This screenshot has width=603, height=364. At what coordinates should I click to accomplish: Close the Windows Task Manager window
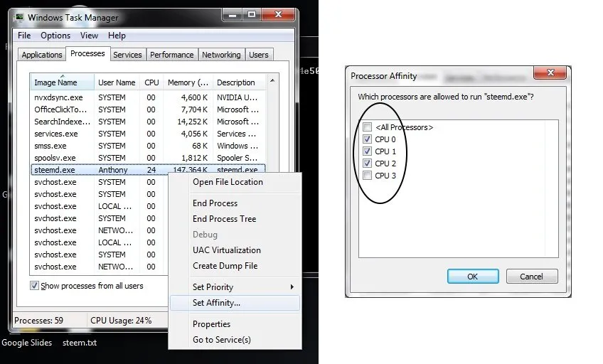pos(279,15)
